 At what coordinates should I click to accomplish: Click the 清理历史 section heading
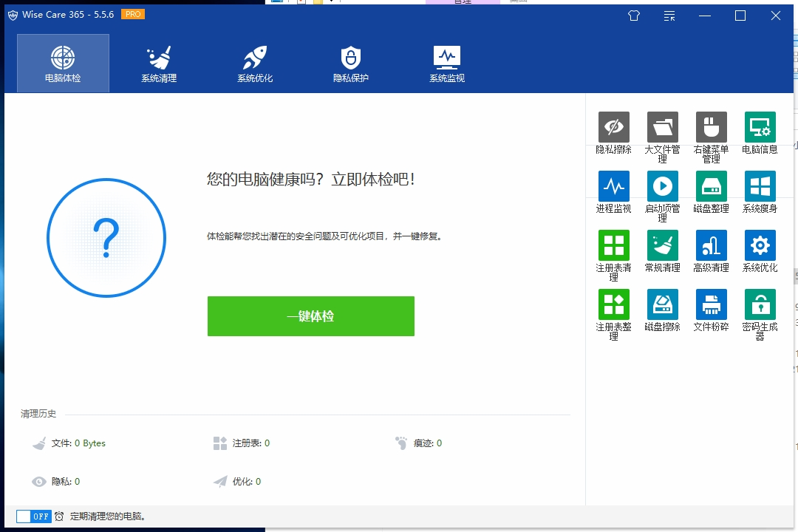click(38, 414)
